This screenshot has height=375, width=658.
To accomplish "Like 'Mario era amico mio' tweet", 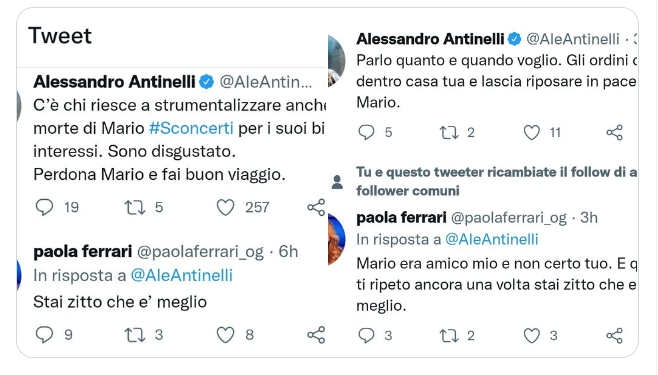I will pos(532,336).
